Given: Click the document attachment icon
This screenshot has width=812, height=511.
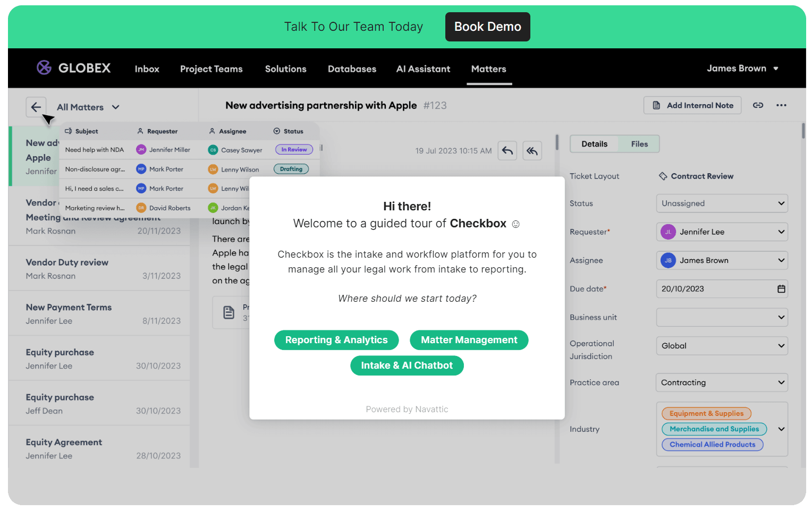Looking at the screenshot, I should pyautogui.click(x=229, y=312).
